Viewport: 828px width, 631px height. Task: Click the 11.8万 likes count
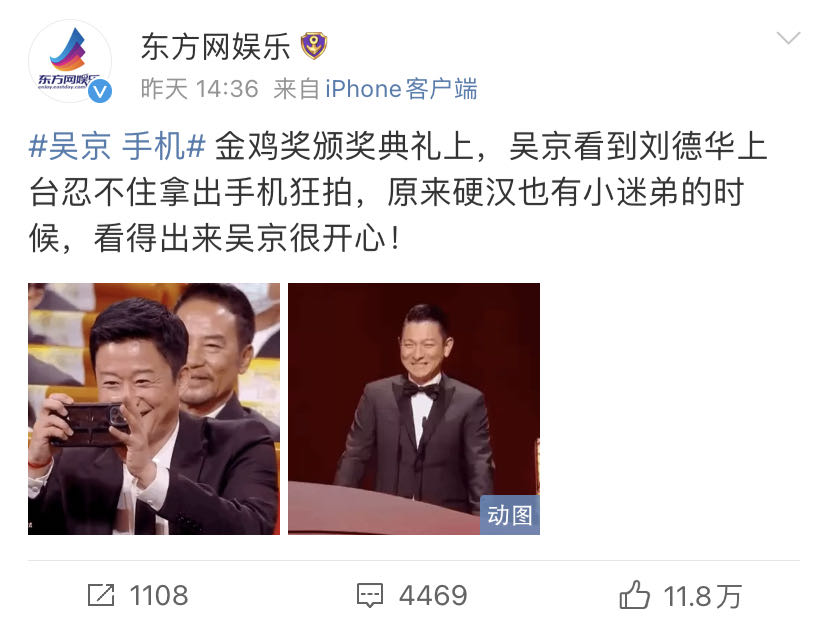tap(703, 596)
